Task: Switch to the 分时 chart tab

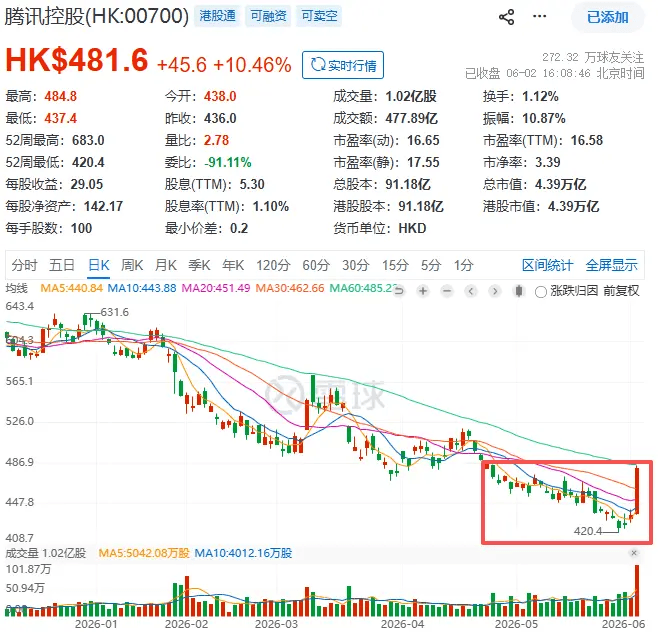Action: pos(24,265)
